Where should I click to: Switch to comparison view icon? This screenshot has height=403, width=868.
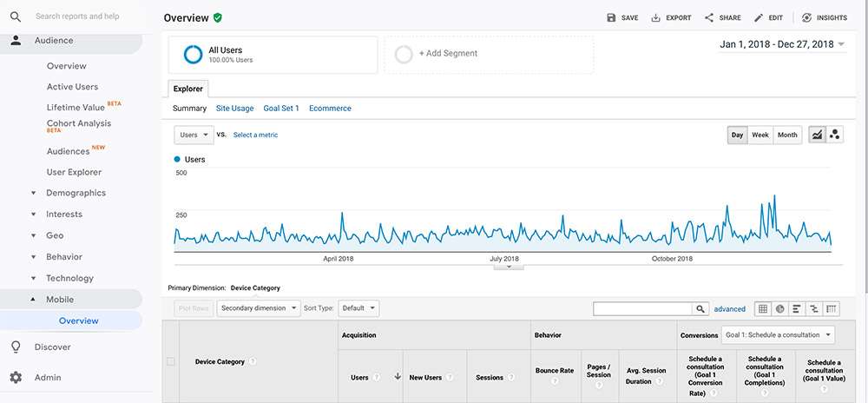pos(814,309)
